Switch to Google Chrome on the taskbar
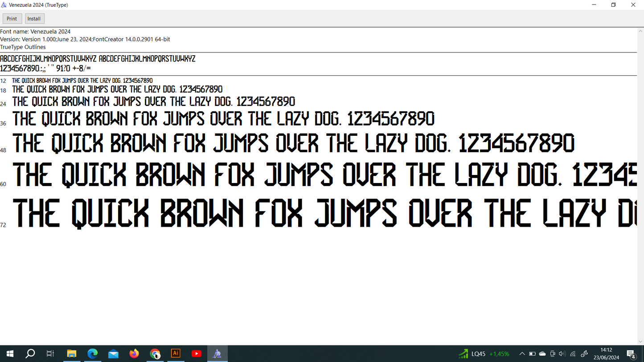Viewport: 644px width, 362px height. (155, 354)
